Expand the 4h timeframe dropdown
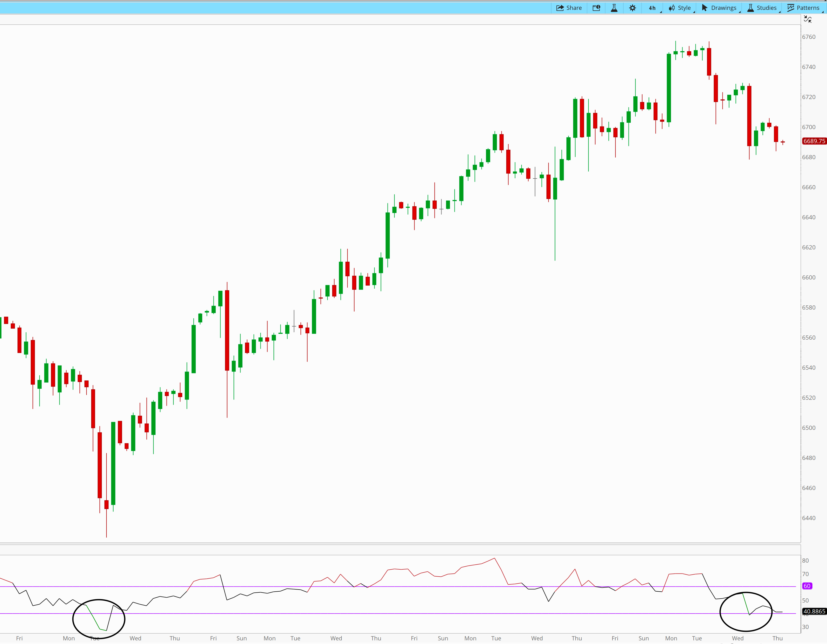 pos(652,8)
